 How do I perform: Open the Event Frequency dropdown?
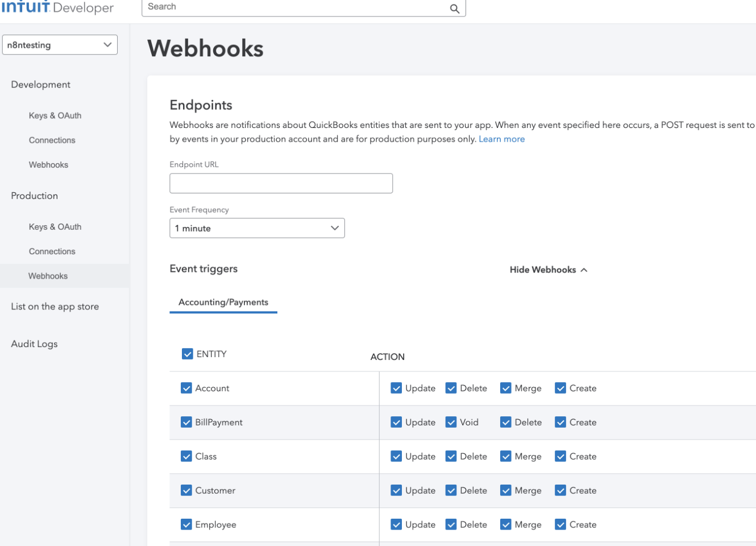coord(257,227)
